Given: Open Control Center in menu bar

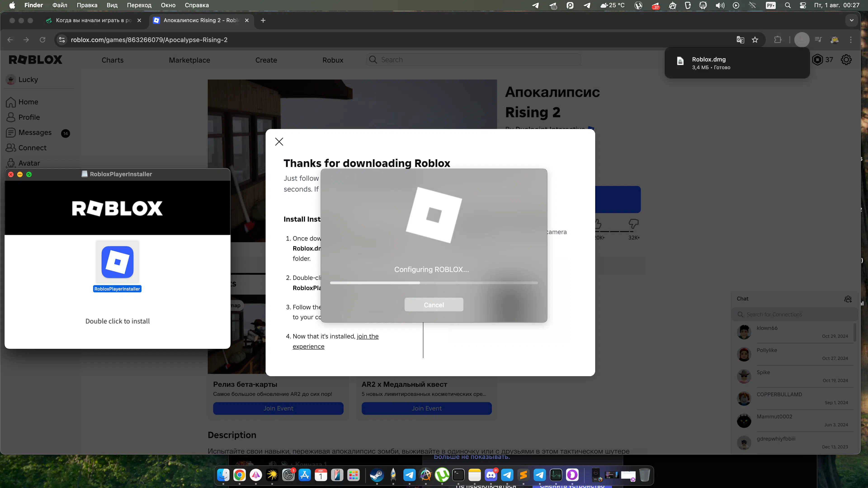Looking at the screenshot, I should (x=803, y=5).
